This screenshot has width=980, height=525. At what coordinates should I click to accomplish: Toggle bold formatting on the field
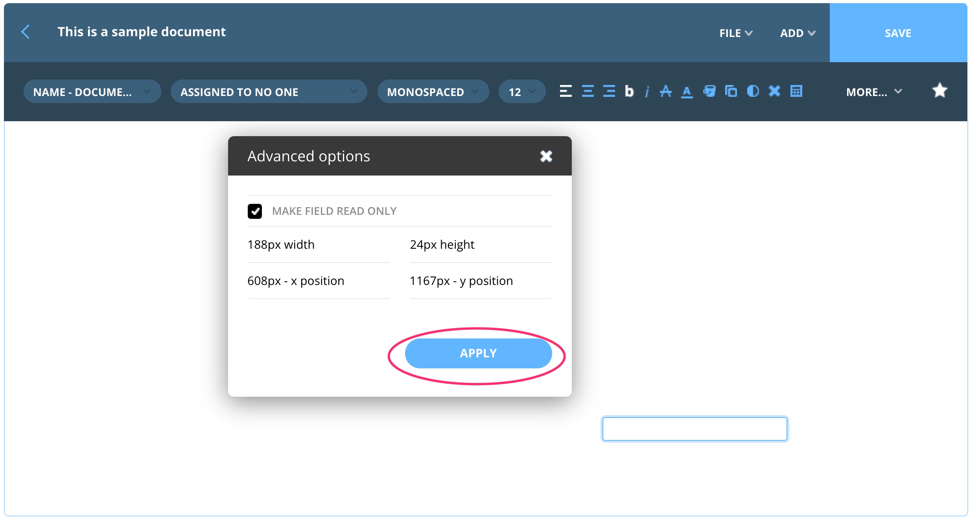pyautogui.click(x=629, y=91)
